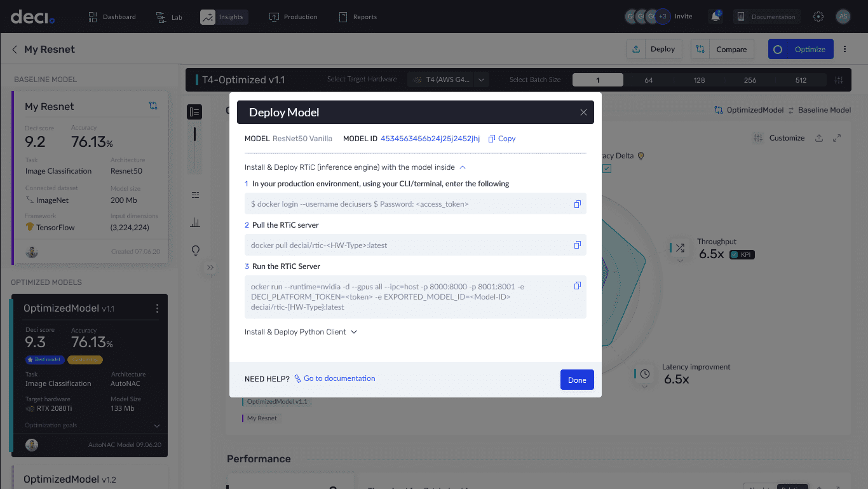Click My Resnet legend tag
This screenshot has height=489, width=868.
(x=261, y=418)
